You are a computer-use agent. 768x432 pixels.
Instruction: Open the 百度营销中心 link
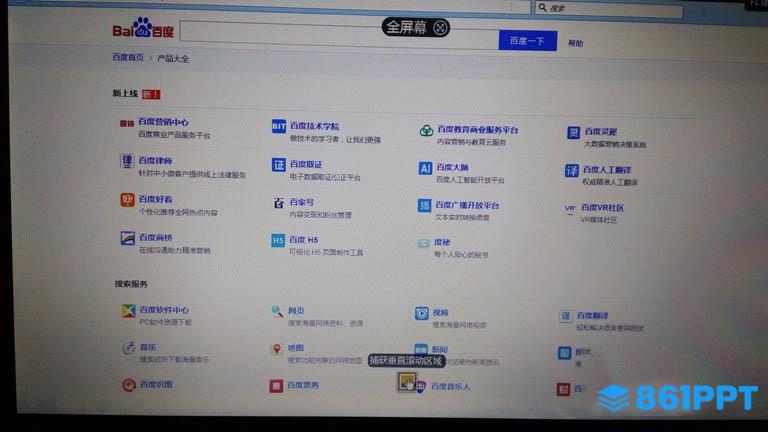point(163,122)
